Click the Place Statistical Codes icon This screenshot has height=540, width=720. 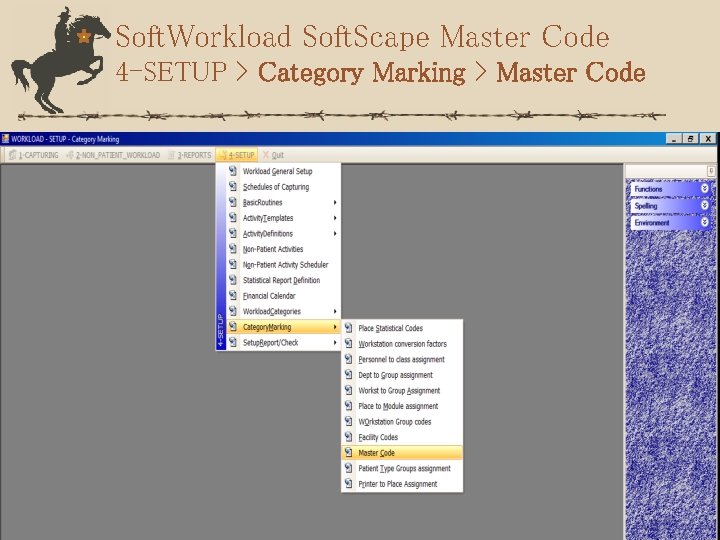[349, 328]
